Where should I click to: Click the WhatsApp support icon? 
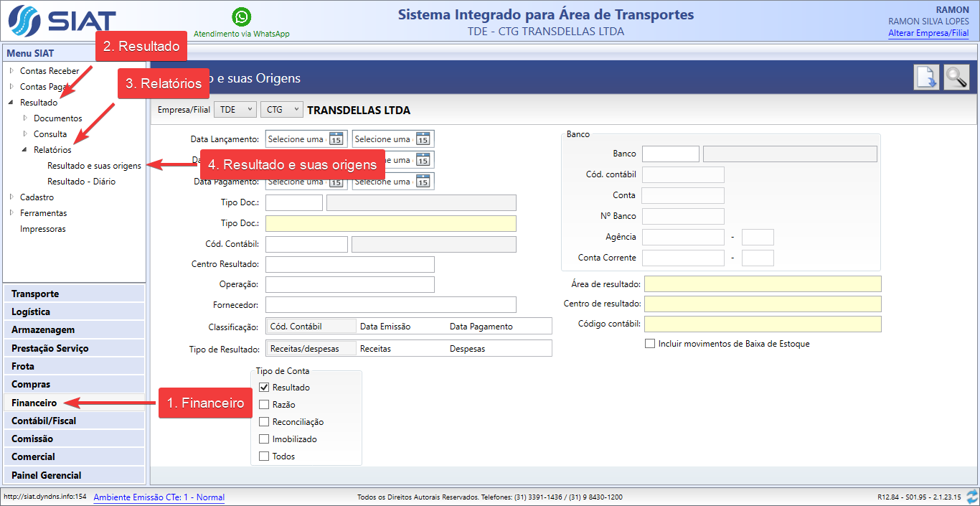(x=242, y=17)
